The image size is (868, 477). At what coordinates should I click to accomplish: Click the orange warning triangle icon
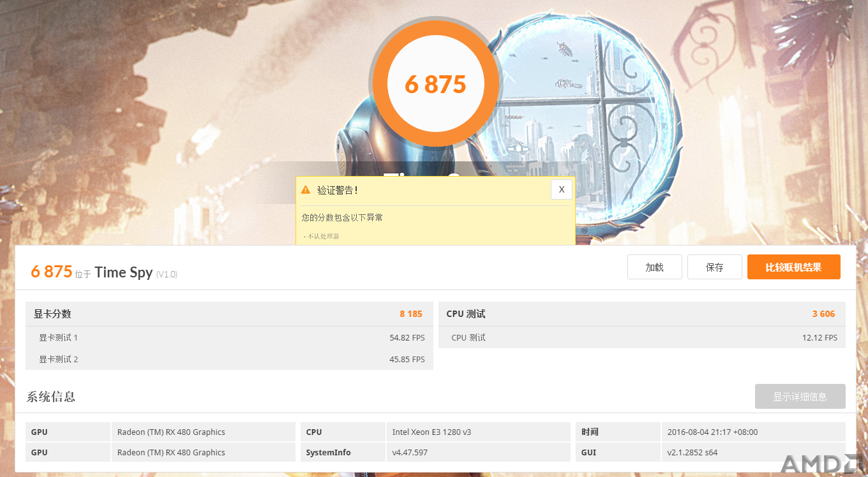pos(306,190)
